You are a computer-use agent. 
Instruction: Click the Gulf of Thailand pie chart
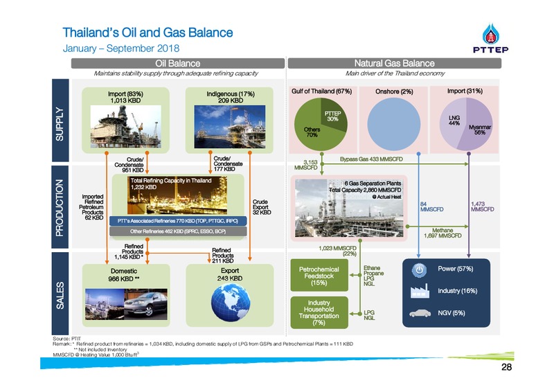(321, 124)
